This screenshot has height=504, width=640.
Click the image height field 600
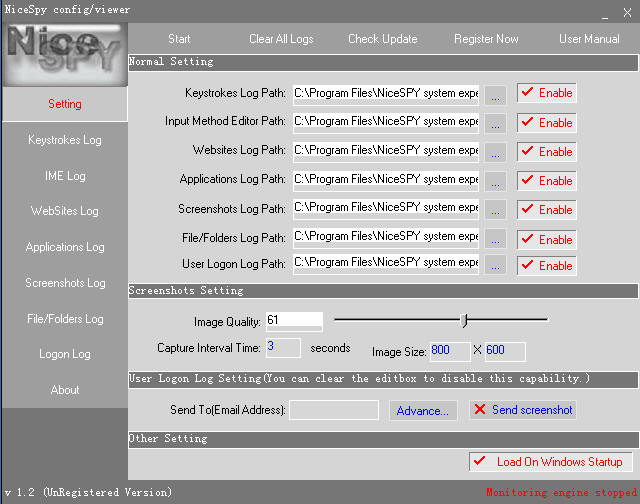[505, 351]
